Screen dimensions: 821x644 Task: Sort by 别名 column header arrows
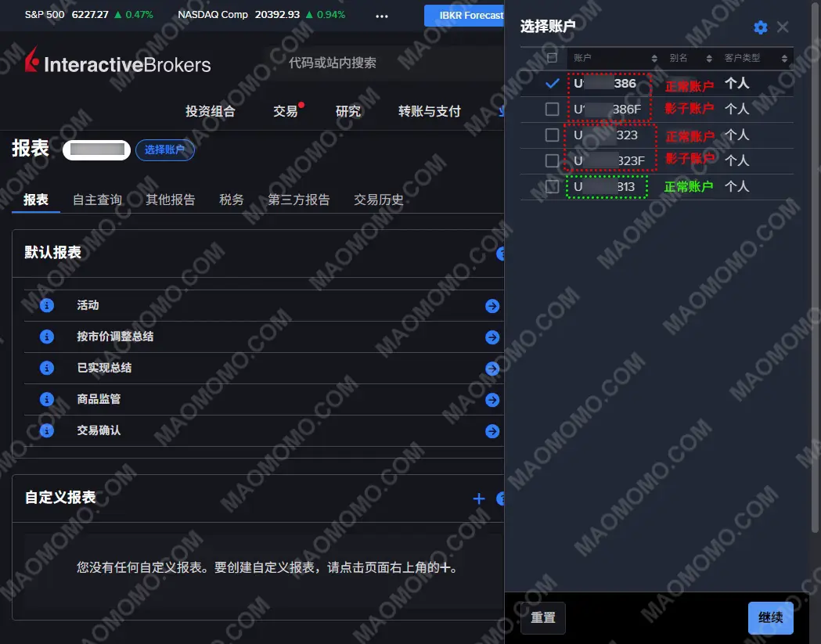[x=709, y=59]
